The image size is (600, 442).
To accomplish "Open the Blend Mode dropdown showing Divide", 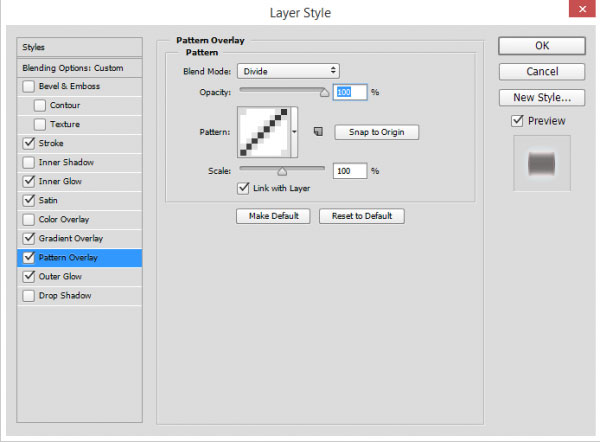I will [289, 71].
